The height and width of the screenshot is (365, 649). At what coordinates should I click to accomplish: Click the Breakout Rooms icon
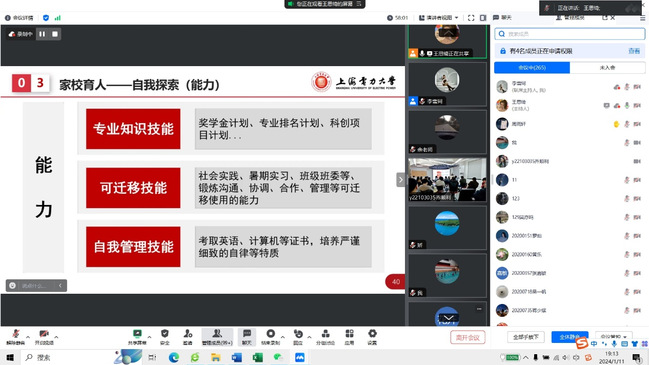325,336
